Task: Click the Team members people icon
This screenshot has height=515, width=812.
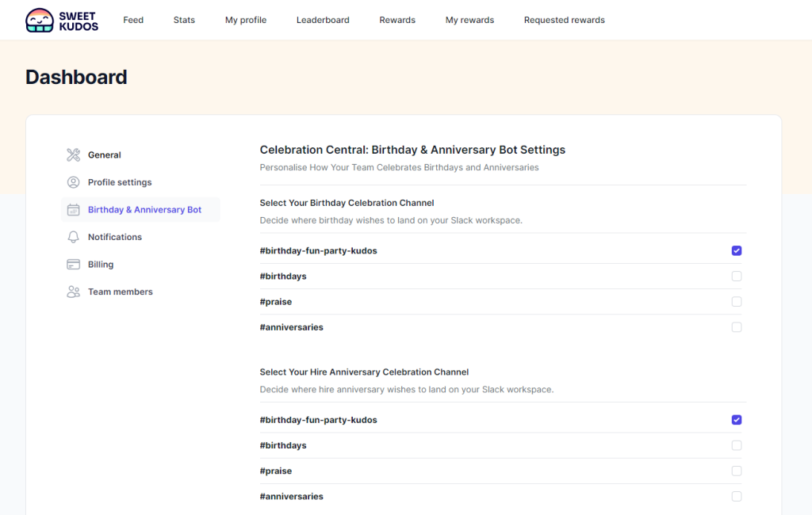Action: click(73, 292)
